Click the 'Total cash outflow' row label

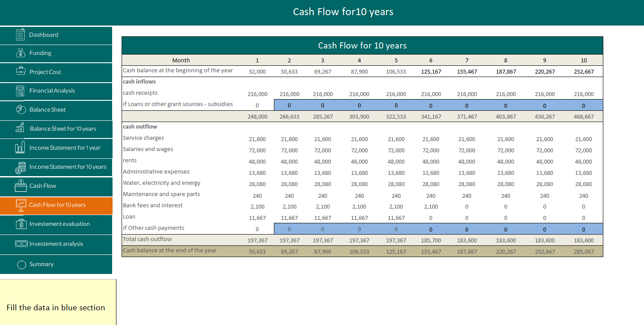coord(147,239)
